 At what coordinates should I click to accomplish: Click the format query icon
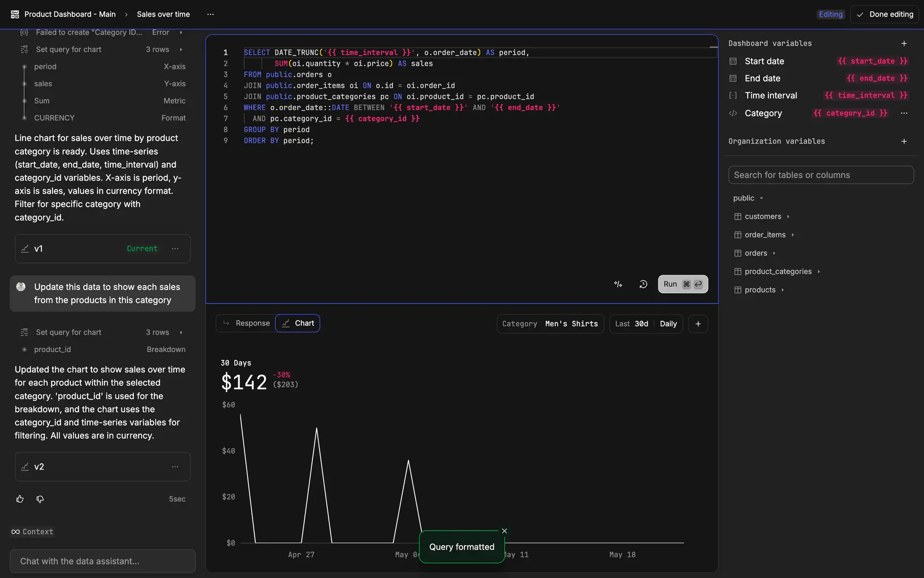point(618,284)
